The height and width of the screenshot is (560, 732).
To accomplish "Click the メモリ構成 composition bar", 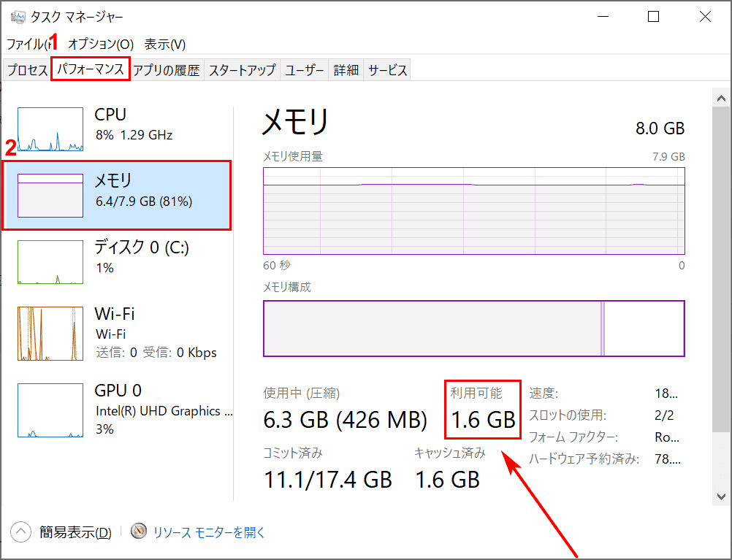I will coord(474,329).
